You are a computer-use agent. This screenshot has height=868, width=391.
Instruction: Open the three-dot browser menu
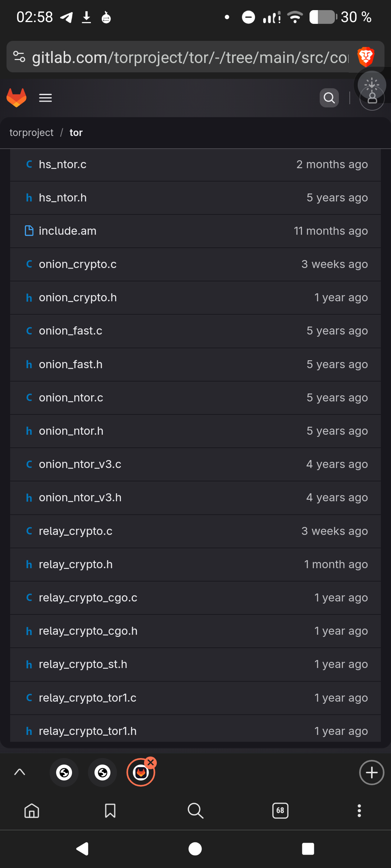pos(359,810)
